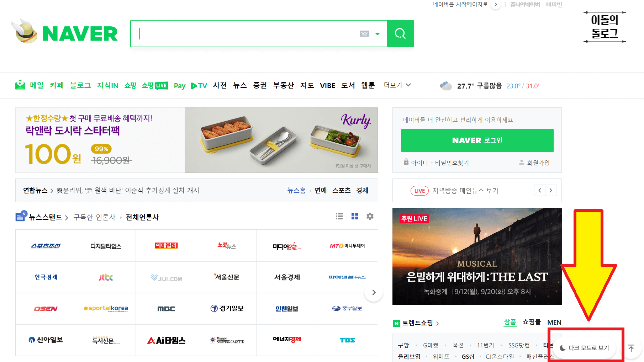The width and height of the screenshot is (644, 362).
Task: Open 연합뉴스 headline source link
Action: click(35, 190)
